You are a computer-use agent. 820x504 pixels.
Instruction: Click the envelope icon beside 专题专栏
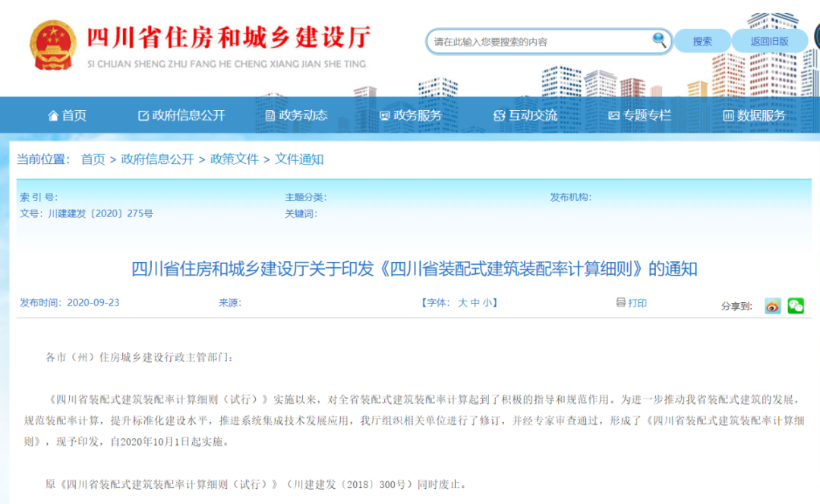click(x=613, y=115)
